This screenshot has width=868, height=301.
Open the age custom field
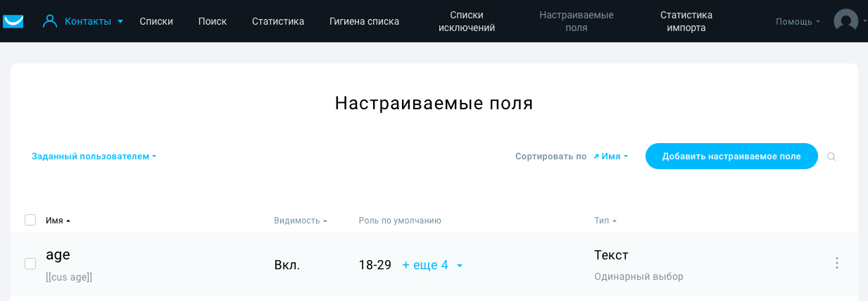point(58,255)
